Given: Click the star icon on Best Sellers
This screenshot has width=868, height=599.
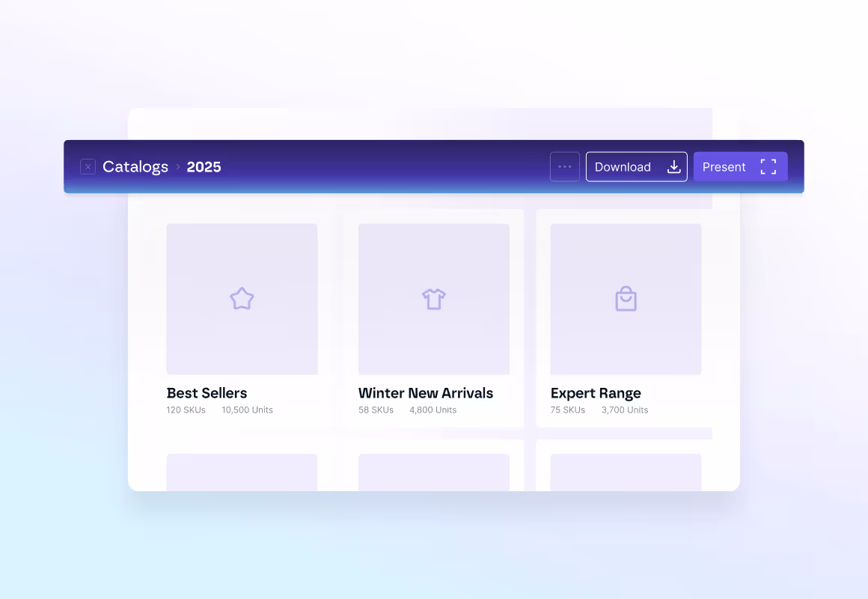Looking at the screenshot, I should pos(242,299).
